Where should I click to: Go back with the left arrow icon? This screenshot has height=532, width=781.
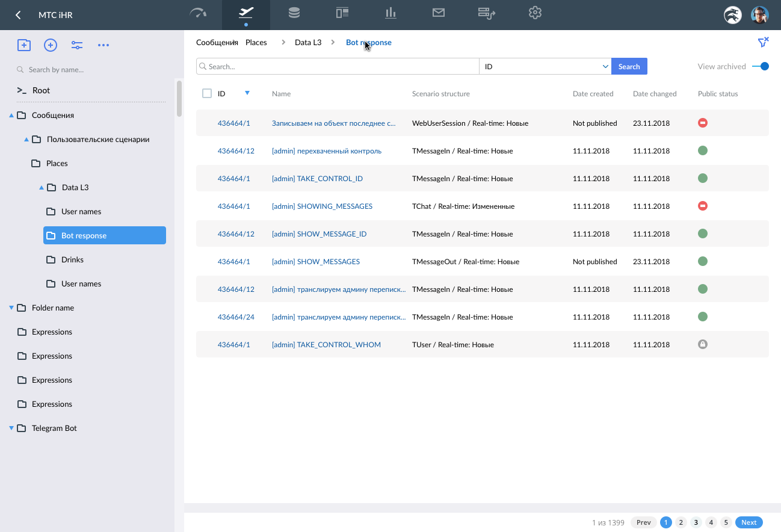tap(18, 15)
